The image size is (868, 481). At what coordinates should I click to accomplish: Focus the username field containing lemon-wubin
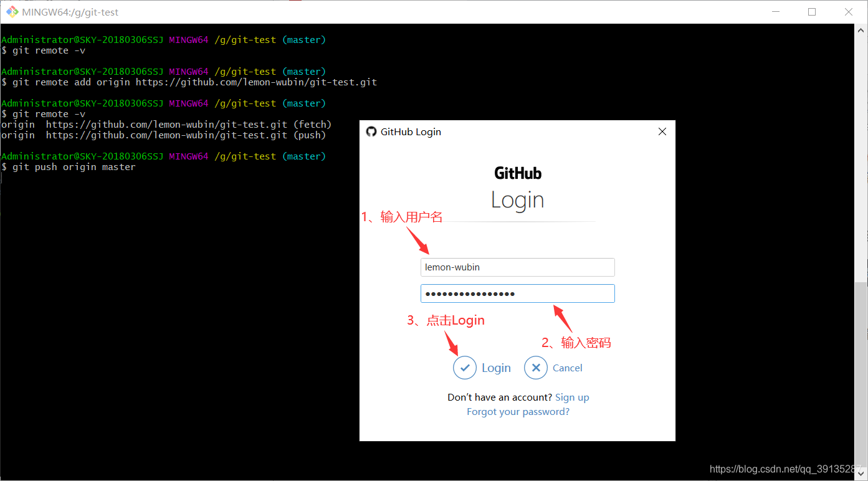[518, 267]
